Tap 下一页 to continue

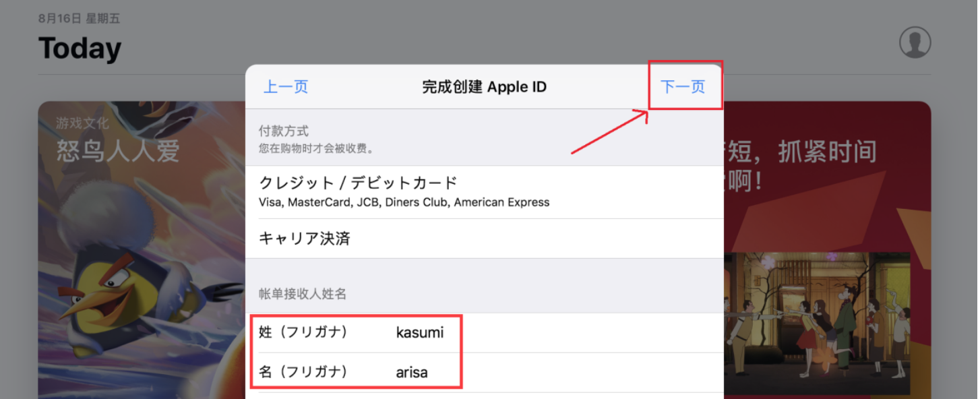(x=683, y=87)
